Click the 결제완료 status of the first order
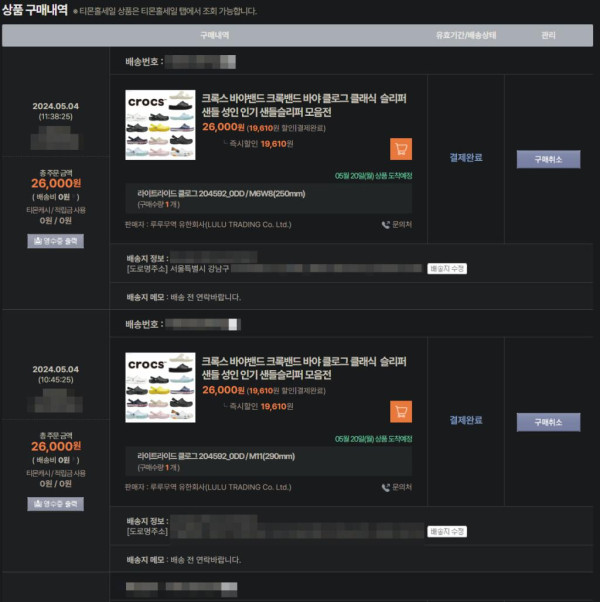Image resolution: width=600 pixels, height=602 pixels. 466,157
